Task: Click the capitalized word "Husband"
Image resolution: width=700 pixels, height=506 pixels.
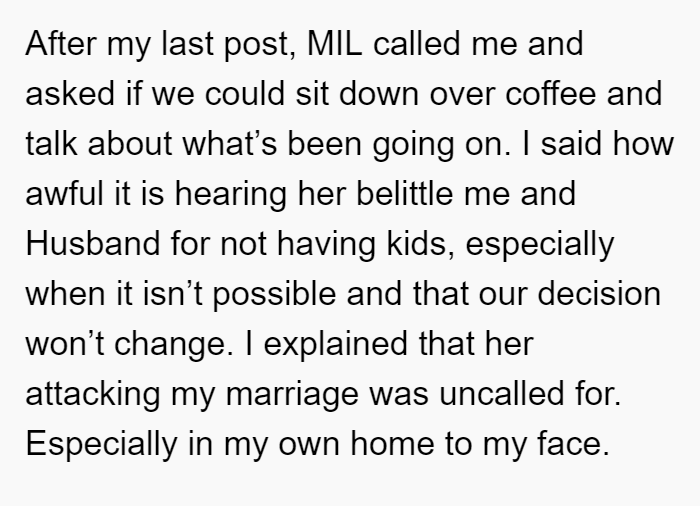Action: 93,244
